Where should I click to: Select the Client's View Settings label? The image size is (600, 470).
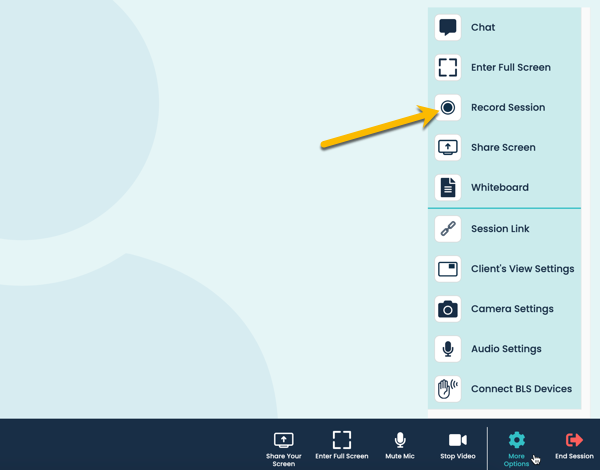tap(523, 269)
